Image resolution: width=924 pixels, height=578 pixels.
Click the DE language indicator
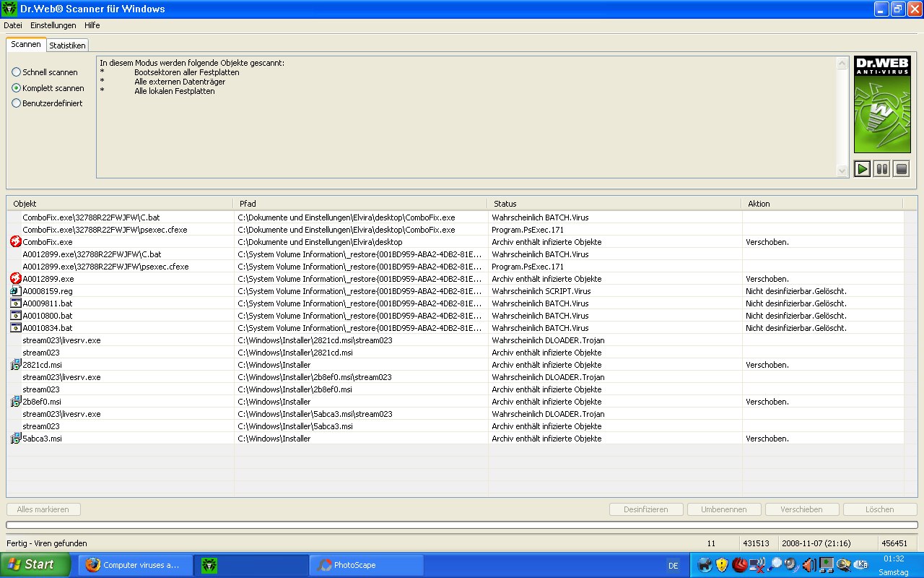(674, 566)
